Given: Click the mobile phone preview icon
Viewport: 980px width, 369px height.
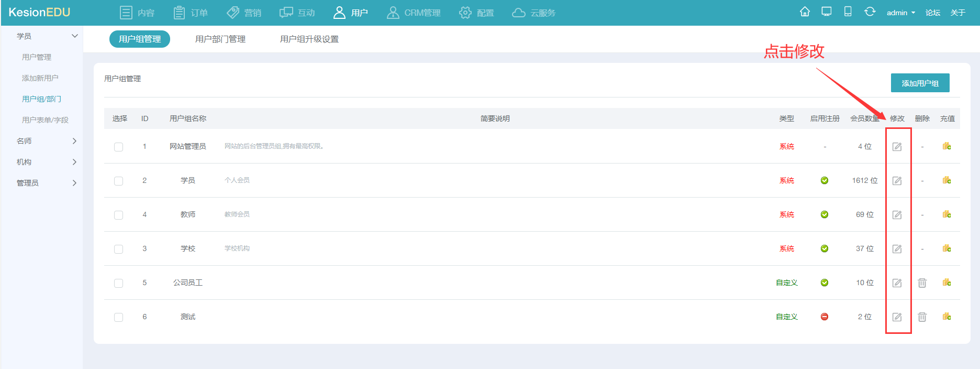Looking at the screenshot, I should (848, 12).
